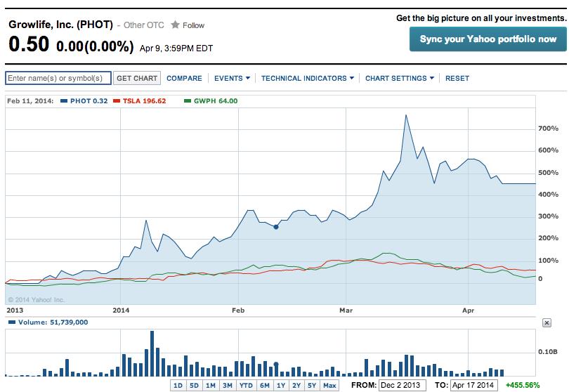Image resolution: width=569 pixels, height=392 pixels.
Task: Expand the Technical Indicators menu
Action: pos(308,79)
